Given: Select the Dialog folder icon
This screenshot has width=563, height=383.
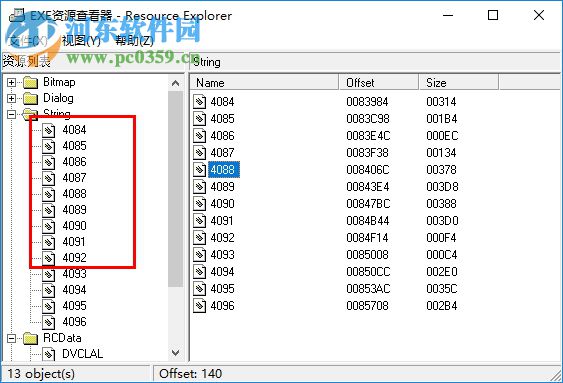Looking at the screenshot, I should 31,98.
